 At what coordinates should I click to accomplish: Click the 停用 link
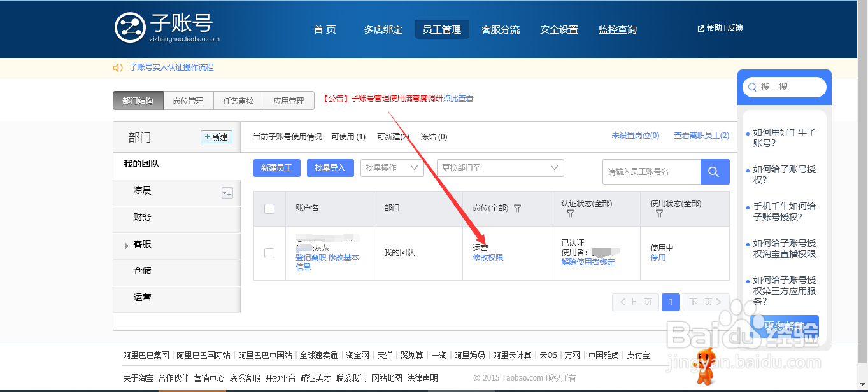658,258
